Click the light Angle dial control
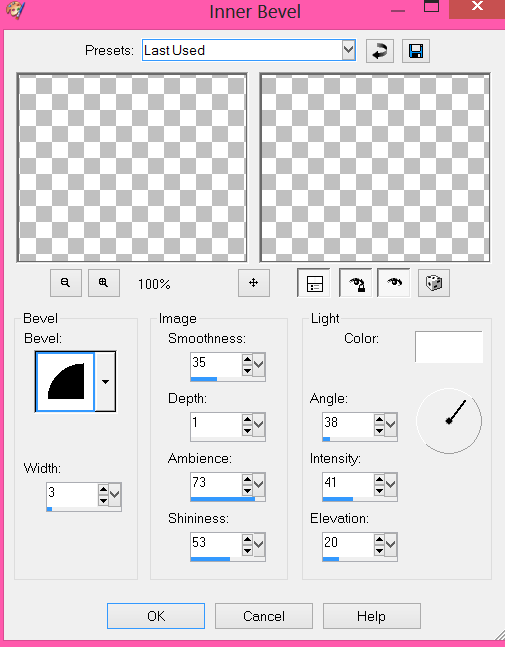Image resolution: width=505 pixels, height=647 pixels. click(449, 421)
